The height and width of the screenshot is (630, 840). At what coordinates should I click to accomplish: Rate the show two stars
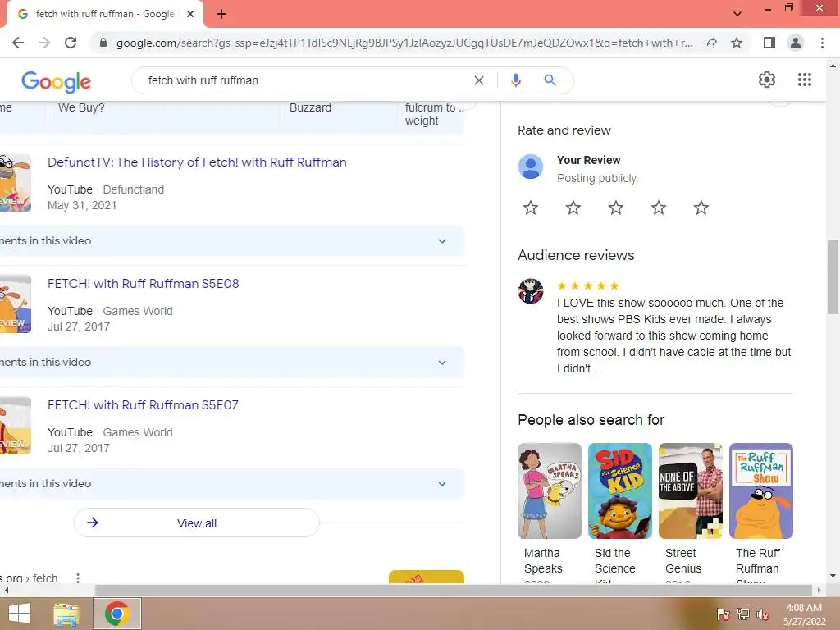573,208
